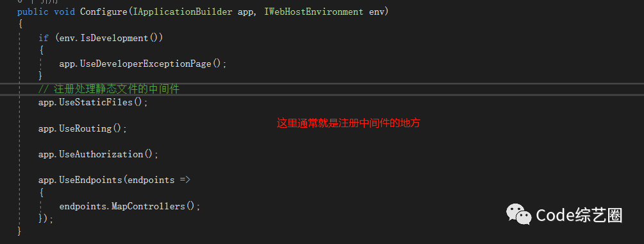Click the Code综艺圈 watermark text

[x=579, y=215]
